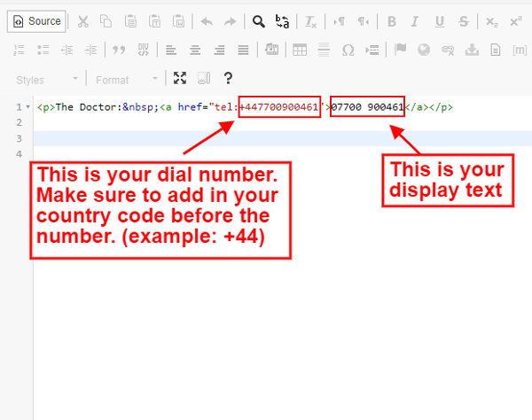Set text direction right-to-left

click(363, 21)
